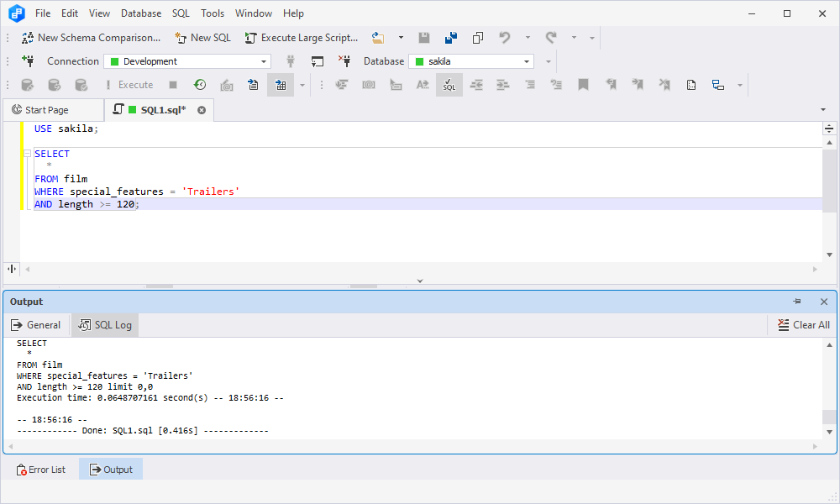The height and width of the screenshot is (504, 840).
Task: Open the Database menu
Action: 141,13
